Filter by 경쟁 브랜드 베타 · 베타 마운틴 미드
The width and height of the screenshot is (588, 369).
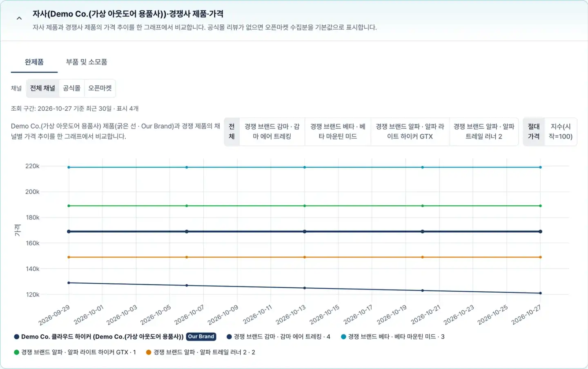click(x=338, y=131)
